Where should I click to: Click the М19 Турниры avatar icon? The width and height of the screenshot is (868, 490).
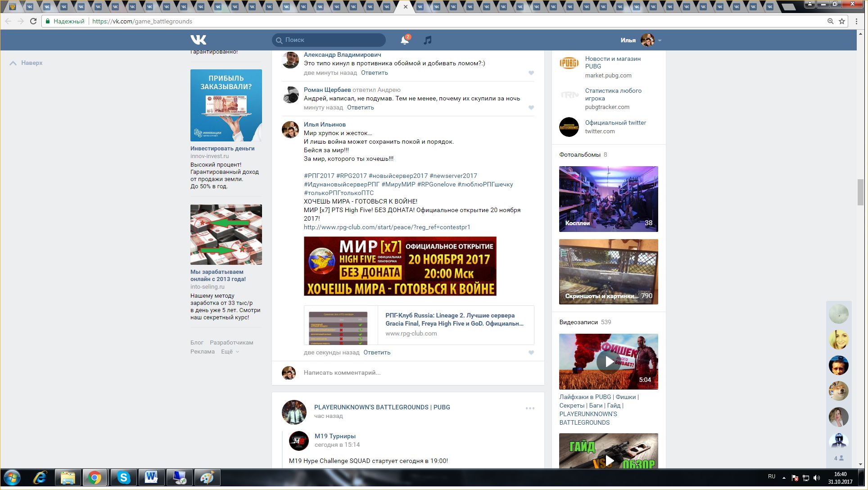point(299,441)
